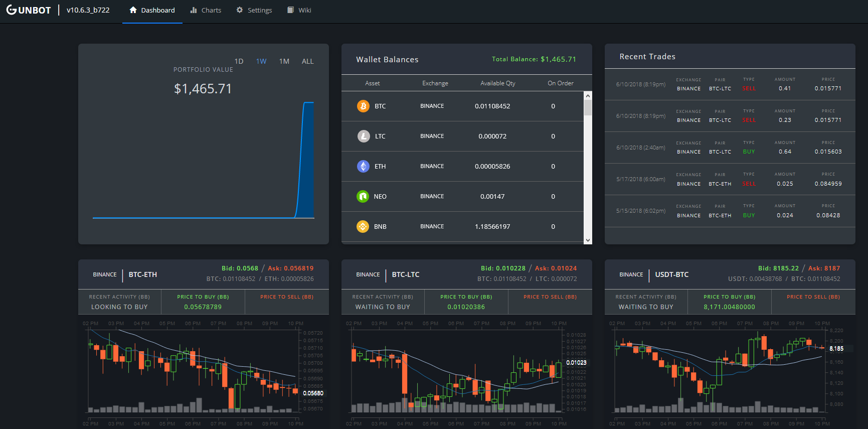Click the BTC coin icon
The image size is (868, 429).
(x=363, y=106)
